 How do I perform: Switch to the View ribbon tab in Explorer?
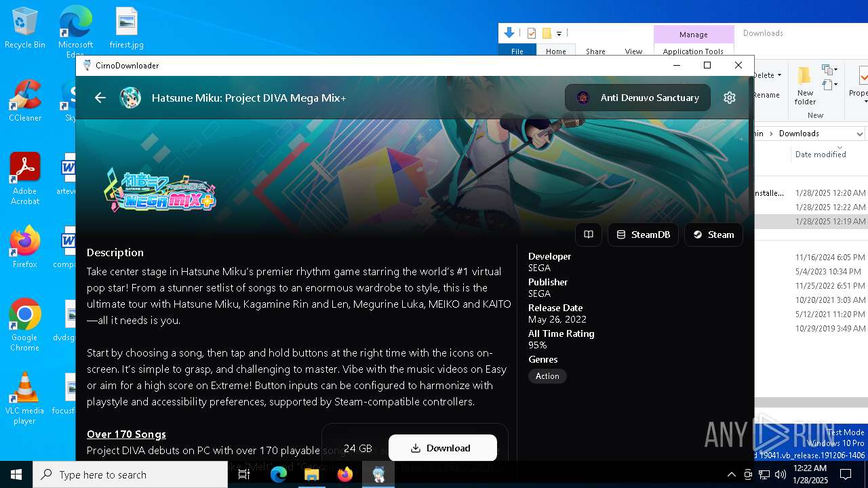(633, 52)
